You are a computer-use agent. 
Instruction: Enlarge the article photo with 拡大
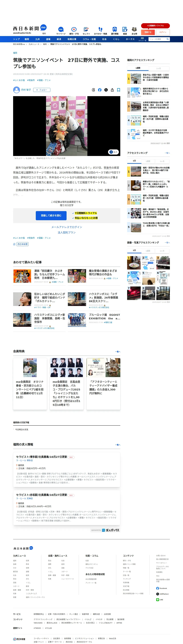click(113, 152)
